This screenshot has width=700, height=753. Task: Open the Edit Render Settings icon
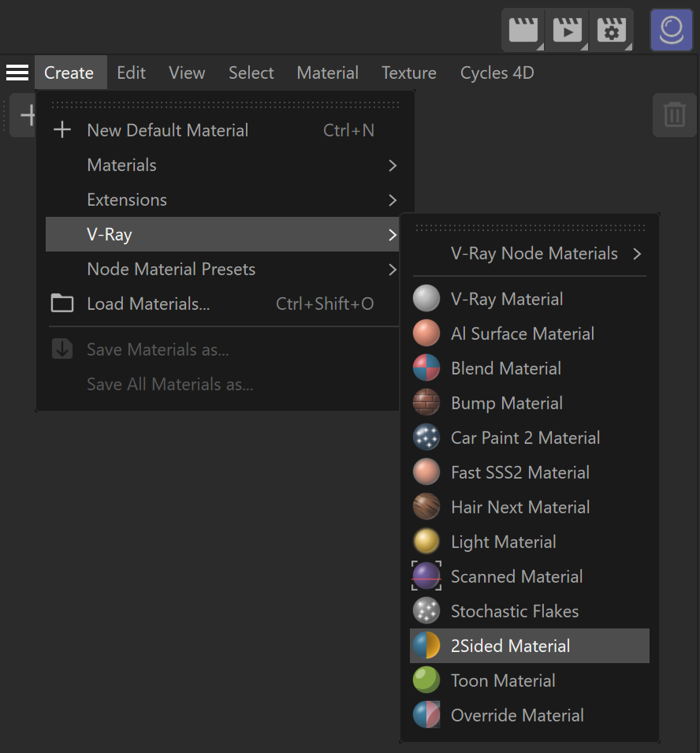click(612, 30)
